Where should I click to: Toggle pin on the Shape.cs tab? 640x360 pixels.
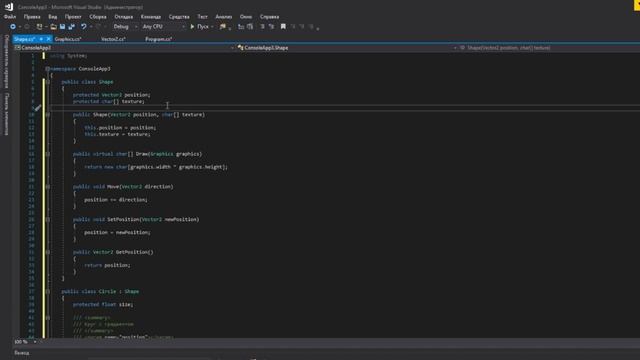tap(41, 39)
